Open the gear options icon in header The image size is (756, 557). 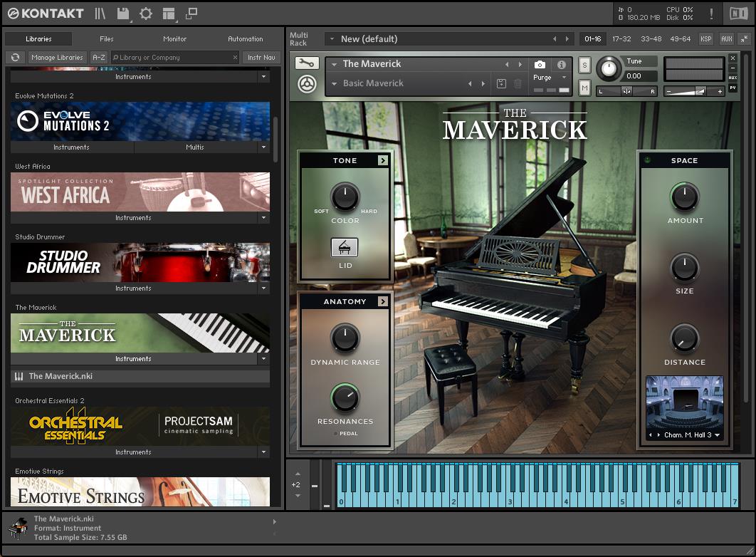click(146, 14)
